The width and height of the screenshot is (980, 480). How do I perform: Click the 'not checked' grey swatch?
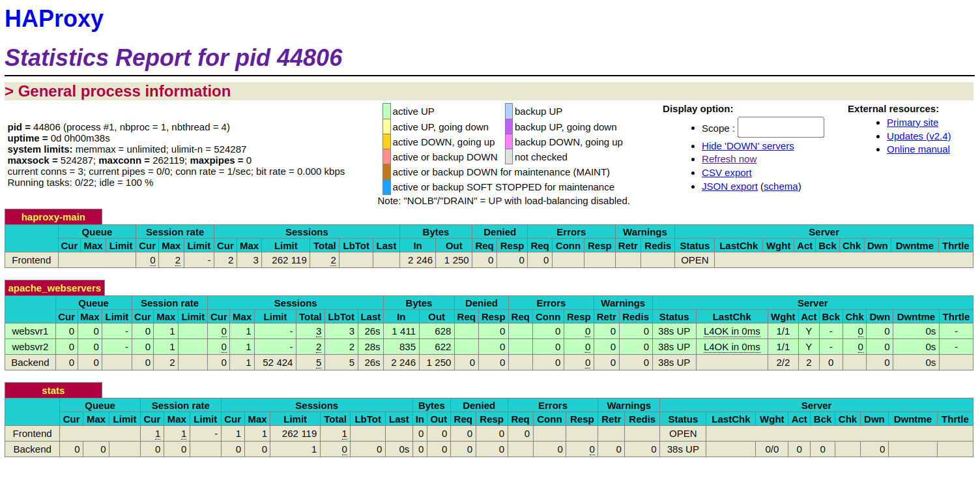[509, 157]
